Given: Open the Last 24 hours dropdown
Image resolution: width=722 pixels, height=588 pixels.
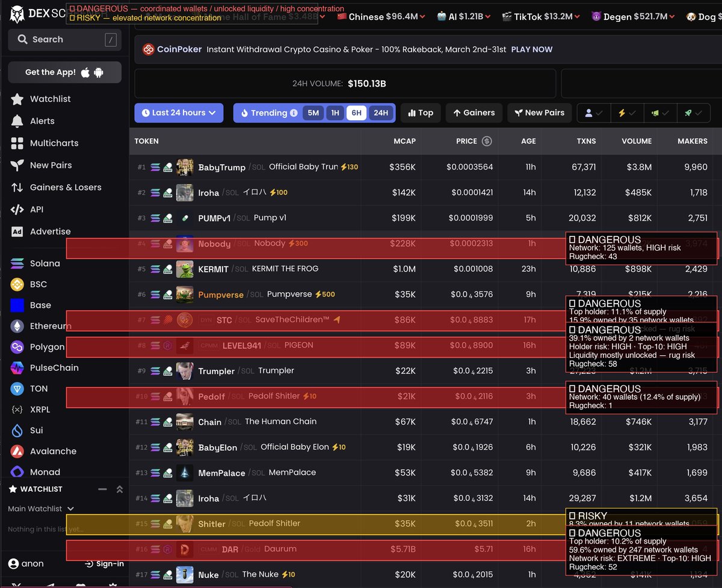Looking at the screenshot, I should click(x=179, y=113).
